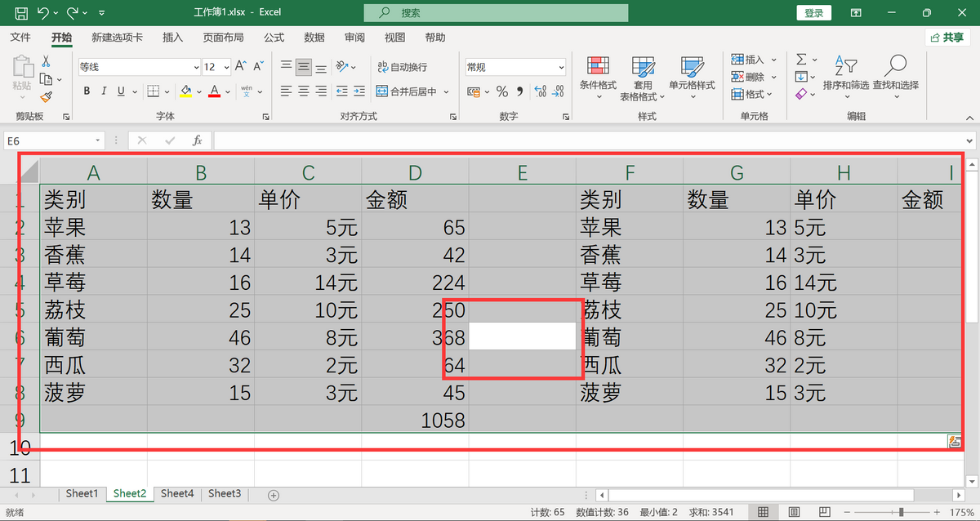Screen dimensions: 980x521
Task: Open 单元格样式 cell styles
Action: pyautogui.click(x=692, y=78)
